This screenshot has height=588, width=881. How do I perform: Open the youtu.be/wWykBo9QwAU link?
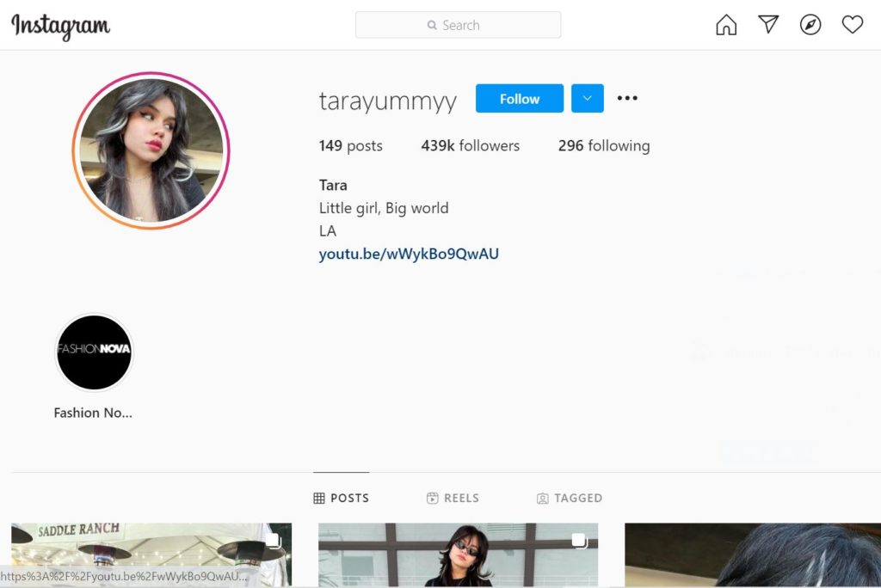tap(409, 254)
